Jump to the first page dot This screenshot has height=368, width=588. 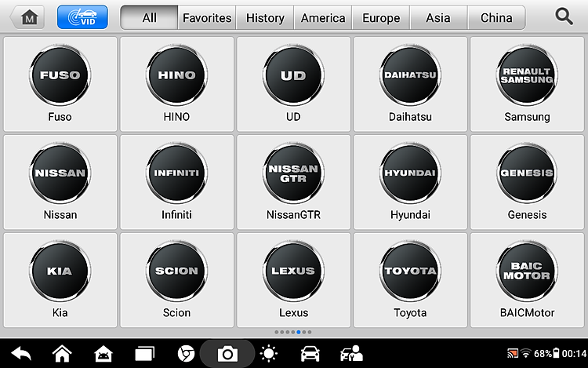click(277, 332)
